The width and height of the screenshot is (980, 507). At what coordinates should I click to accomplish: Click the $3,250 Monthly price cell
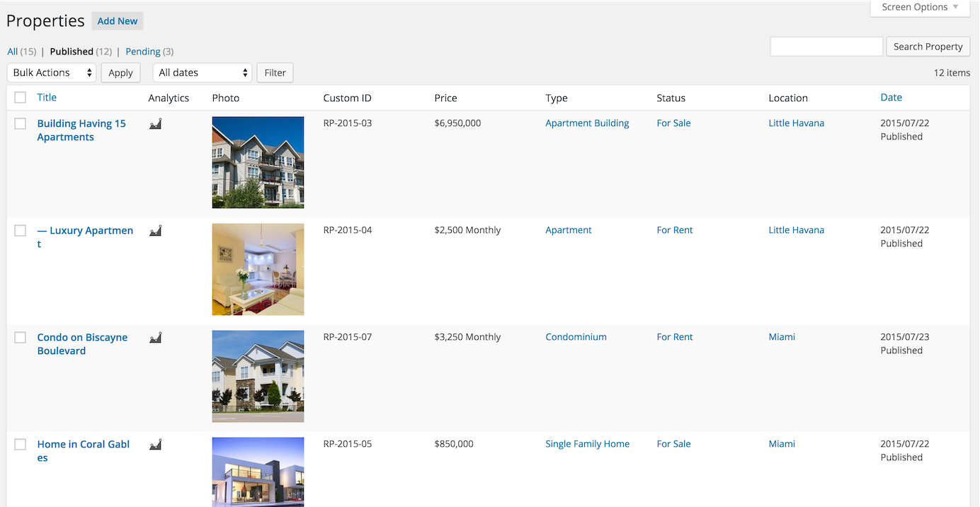pos(467,337)
